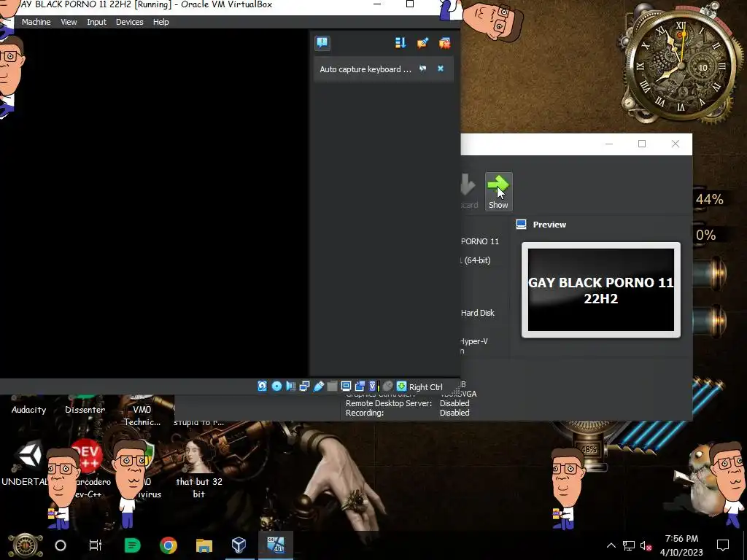Open the VMO Technic desktop shortcut

point(142,415)
